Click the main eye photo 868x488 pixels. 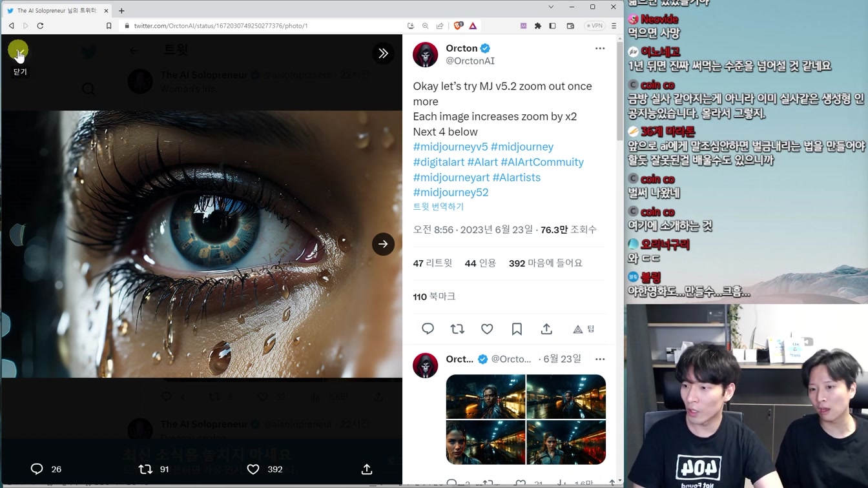pos(201,244)
